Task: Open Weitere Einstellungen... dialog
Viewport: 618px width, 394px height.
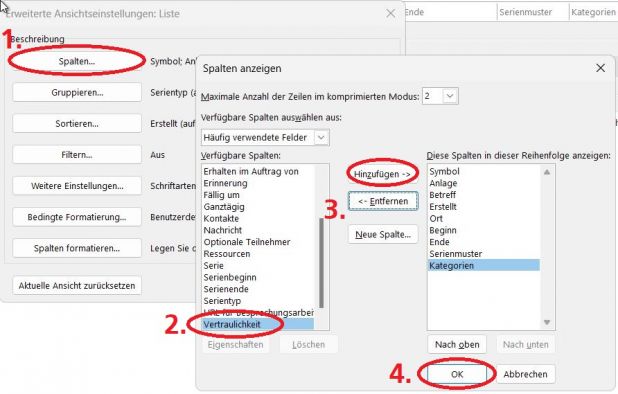Action: click(77, 186)
